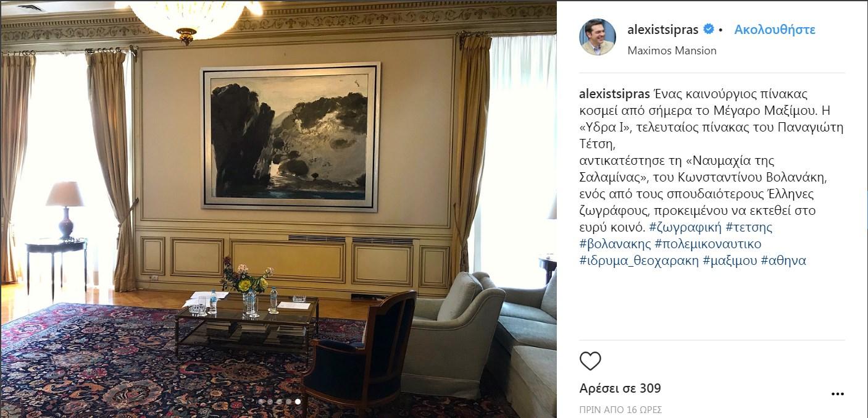Open the #τετσης hashtag
This screenshot has height=418, width=868.
[x=749, y=227]
